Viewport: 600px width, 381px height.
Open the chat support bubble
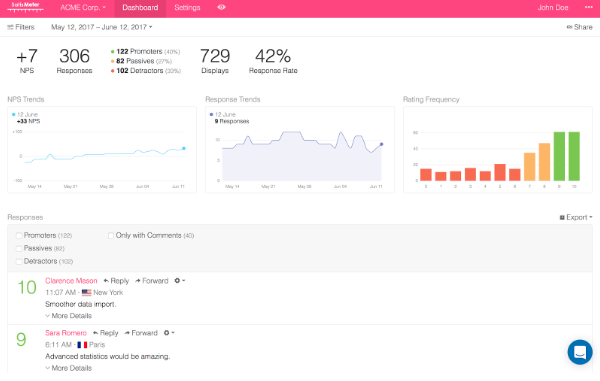click(580, 352)
